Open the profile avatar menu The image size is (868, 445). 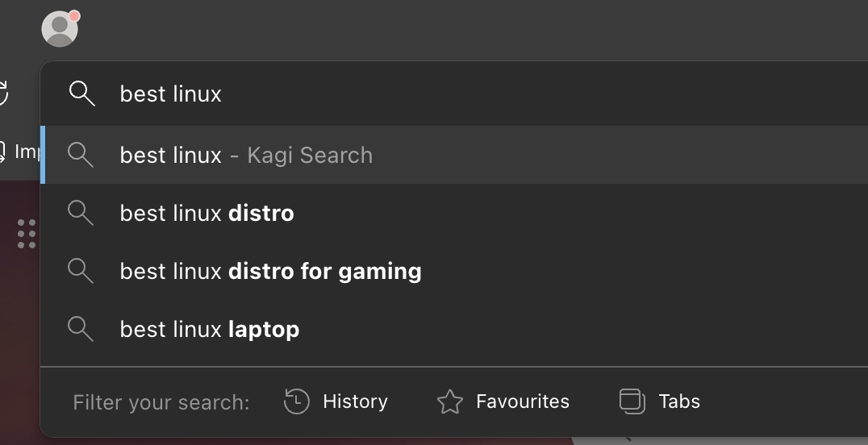(x=59, y=30)
